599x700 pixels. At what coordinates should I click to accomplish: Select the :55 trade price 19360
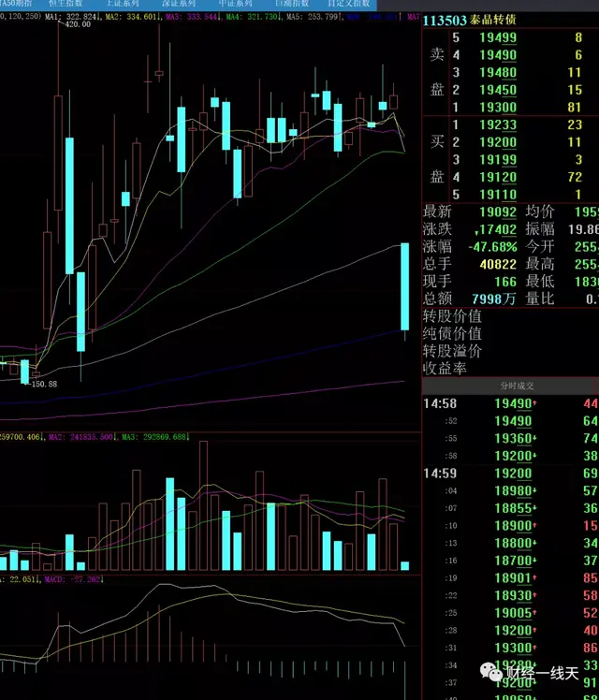513,439
